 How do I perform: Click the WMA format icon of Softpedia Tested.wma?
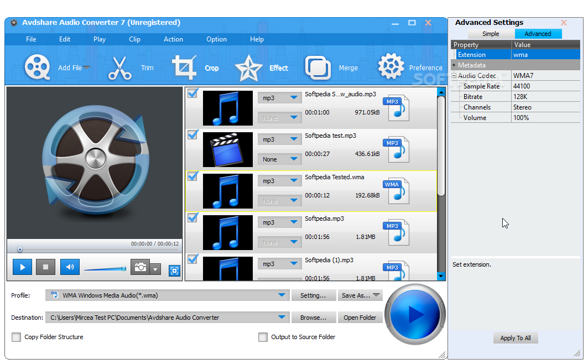(396, 191)
